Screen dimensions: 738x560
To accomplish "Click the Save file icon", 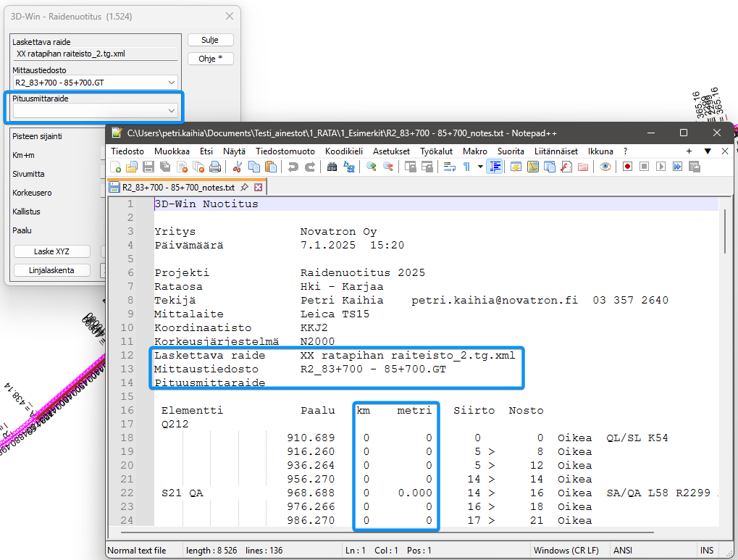I will (148, 167).
